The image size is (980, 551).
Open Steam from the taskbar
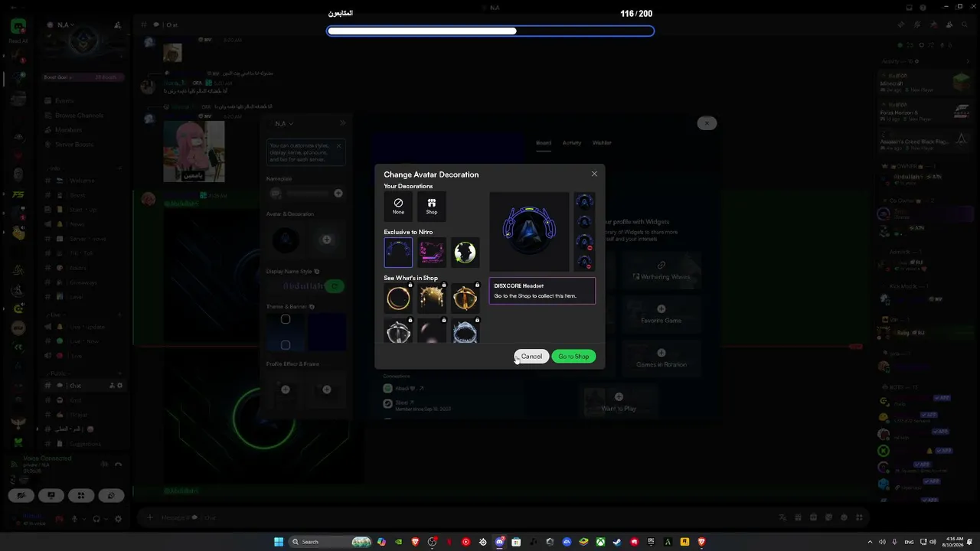(x=617, y=542)
